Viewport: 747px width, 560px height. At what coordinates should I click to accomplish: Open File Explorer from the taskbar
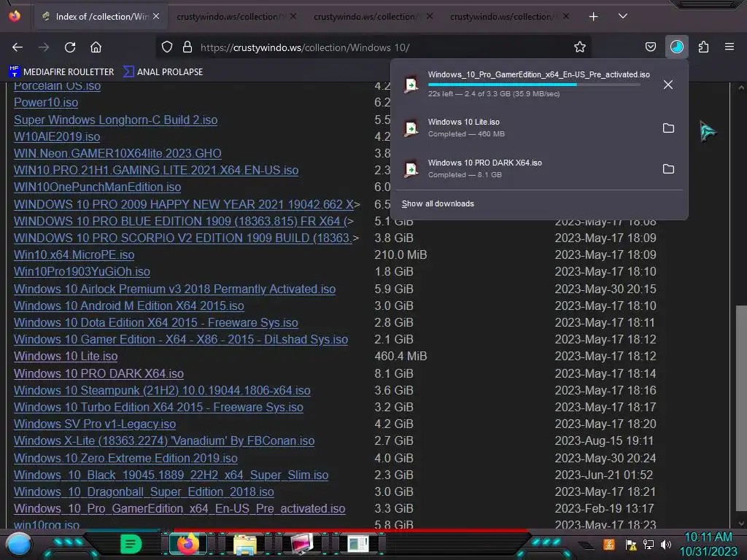tap(245, 544)
